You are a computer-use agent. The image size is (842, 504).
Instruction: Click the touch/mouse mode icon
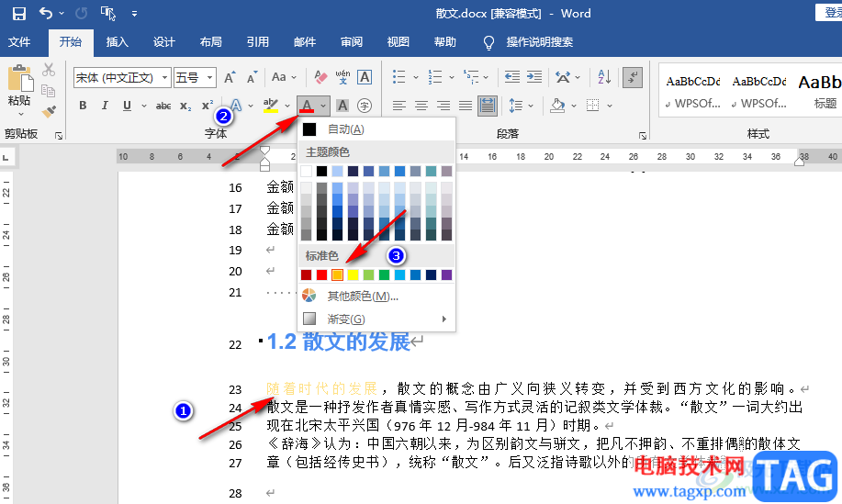108,14
